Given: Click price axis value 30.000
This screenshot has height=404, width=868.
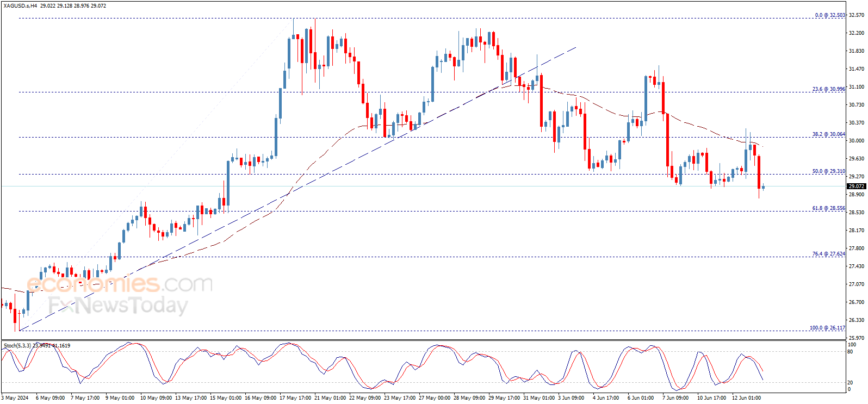Looking at the screenshot, I should pos(857,141).
